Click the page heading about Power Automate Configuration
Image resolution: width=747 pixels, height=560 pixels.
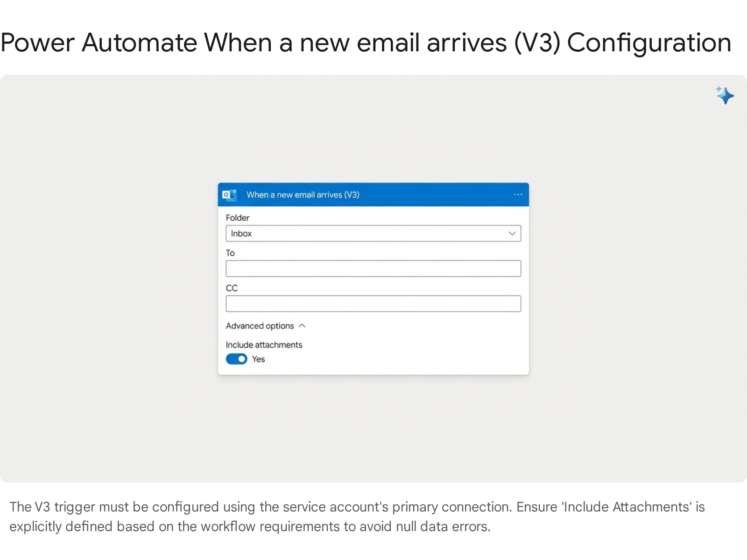[x=366, y=42]
